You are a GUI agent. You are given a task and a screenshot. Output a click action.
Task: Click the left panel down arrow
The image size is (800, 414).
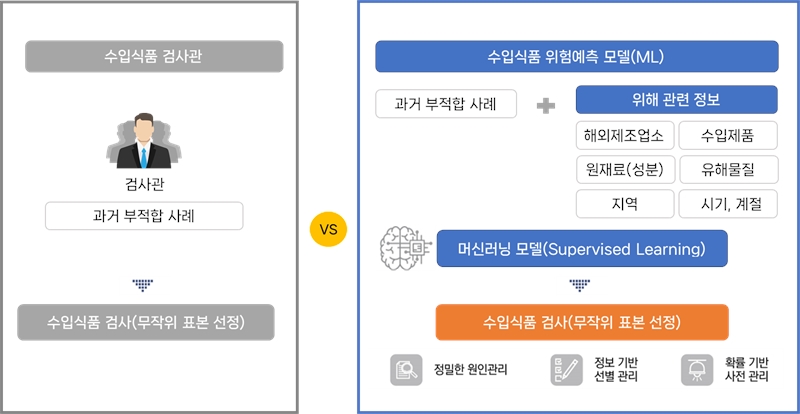tap(145, 281)
